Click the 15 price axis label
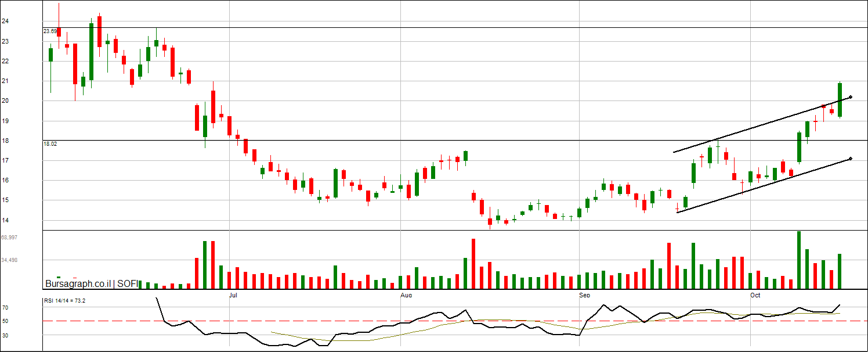This screenshot has height=352, width=868. (5, 200)
